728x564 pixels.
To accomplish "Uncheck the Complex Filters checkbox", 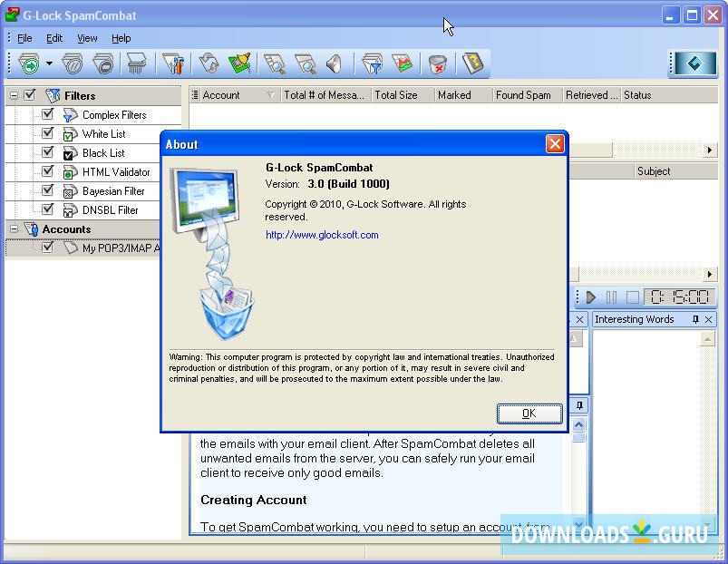I will (x=47, y=113).
